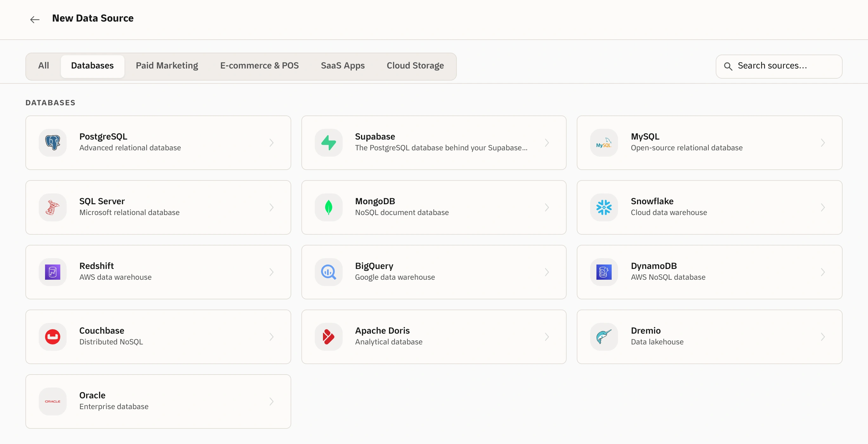Click the MongoDB green leaf icon
The width and height of the screenshot is (868, 444).
pyautogui.click(x=329, y=207)
